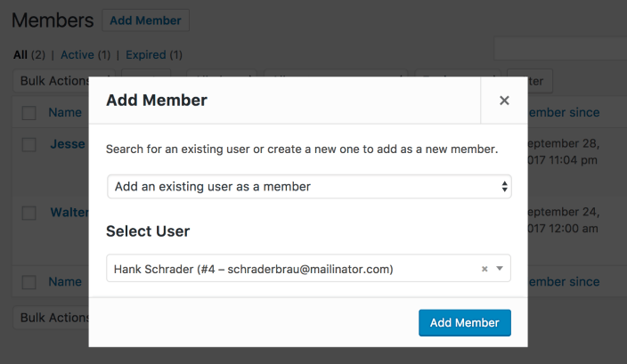Open the top Bulk Actions dropdown
627x364 pixels.
(53, 81)
